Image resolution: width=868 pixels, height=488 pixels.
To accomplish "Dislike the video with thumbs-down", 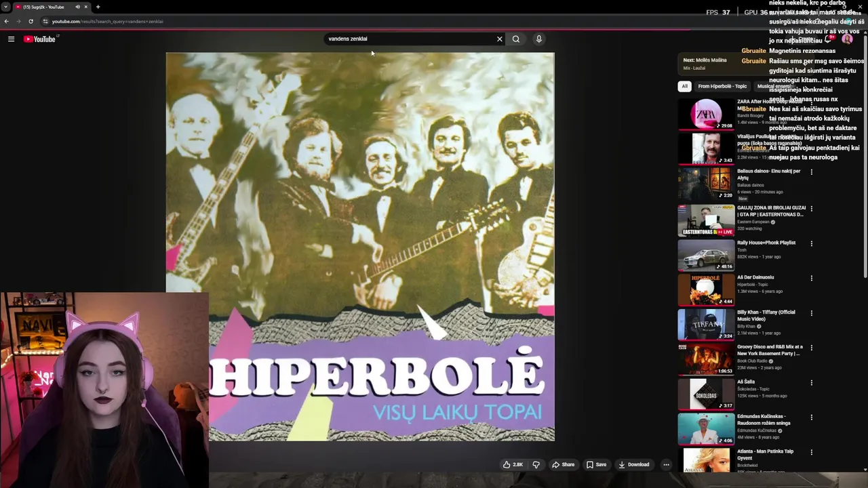I will tap(536, 465).
